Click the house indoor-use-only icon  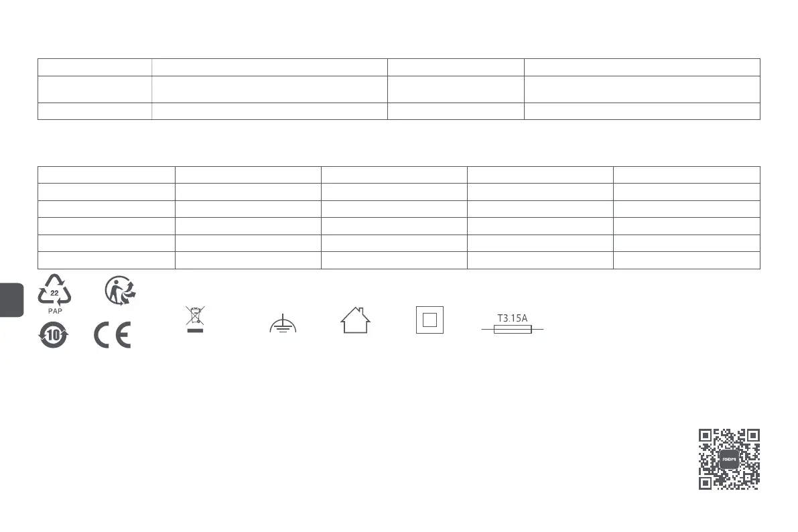356,320
